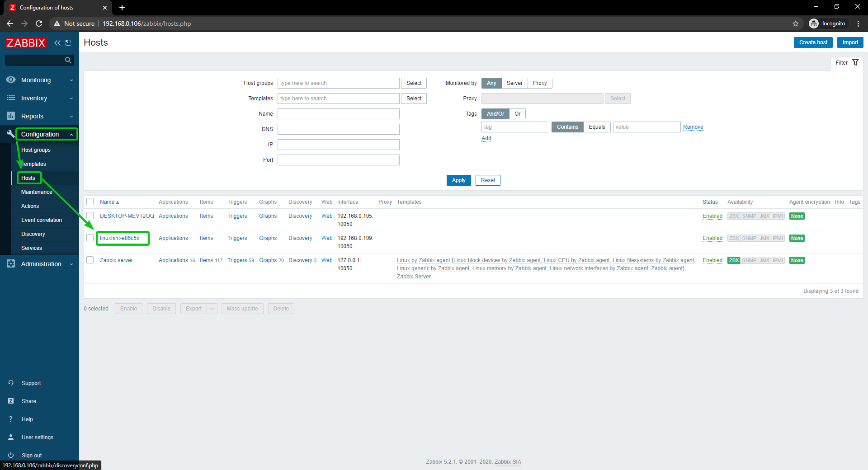Open a new browser tab
Viewport: 868px width, 470px height.
tap(122, 8)
